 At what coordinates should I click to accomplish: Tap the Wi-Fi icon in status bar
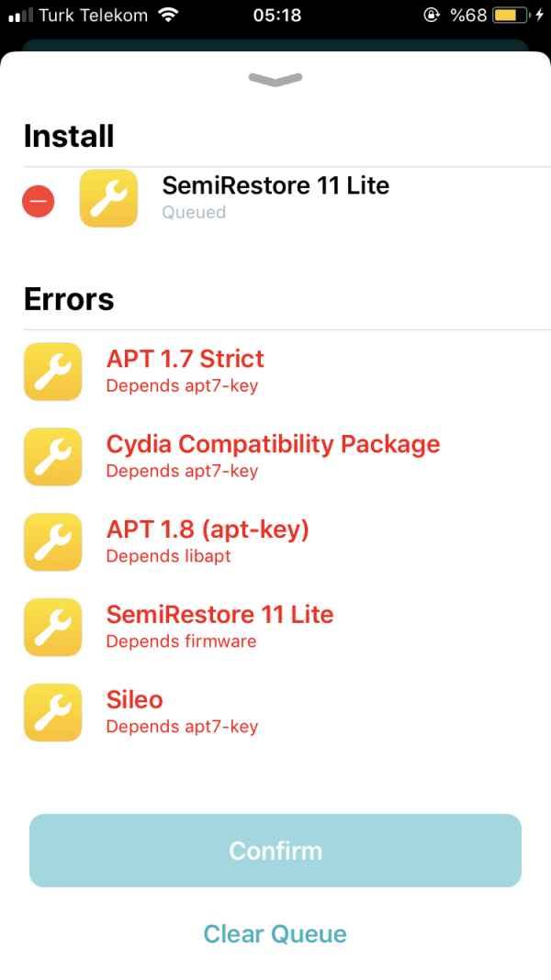point(167,16)
